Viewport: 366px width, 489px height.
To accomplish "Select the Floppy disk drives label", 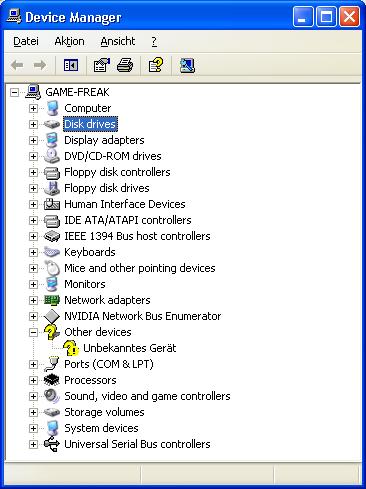I will tap(107, 188).
